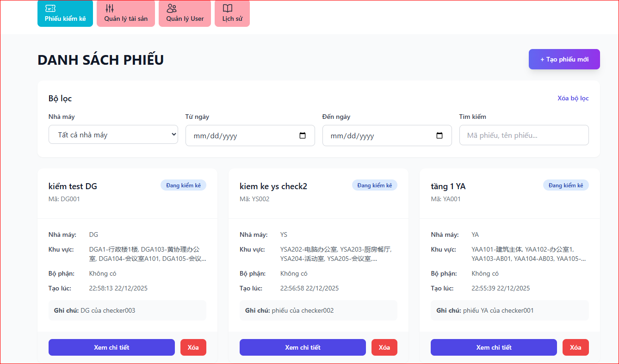This screenshot has width=619, height=364.
Task: Open calendar picker icon in Đến ngày field
Action: (x=439, y=136)
